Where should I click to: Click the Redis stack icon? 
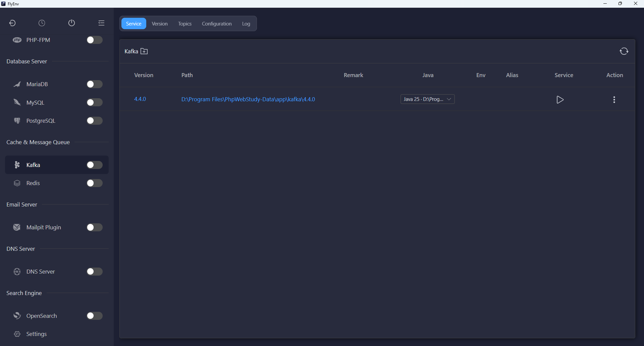click(x=17, y=183)
